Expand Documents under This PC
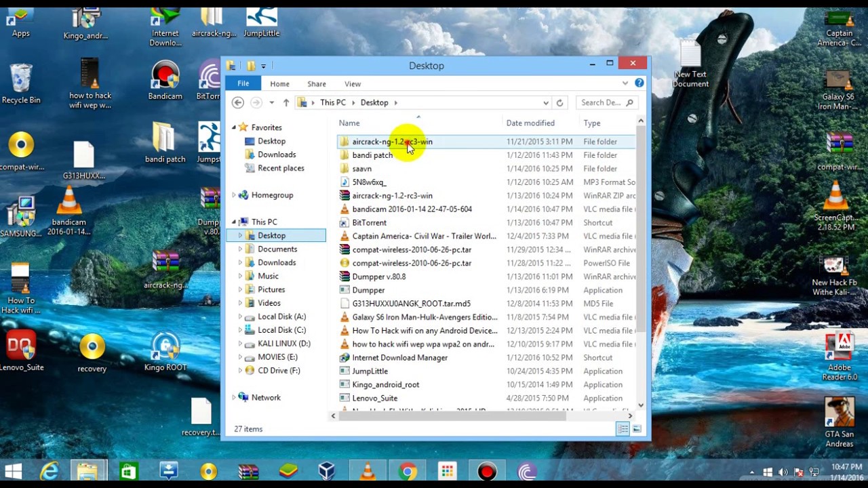Screen dimensions: 868x488 (240, 249)
